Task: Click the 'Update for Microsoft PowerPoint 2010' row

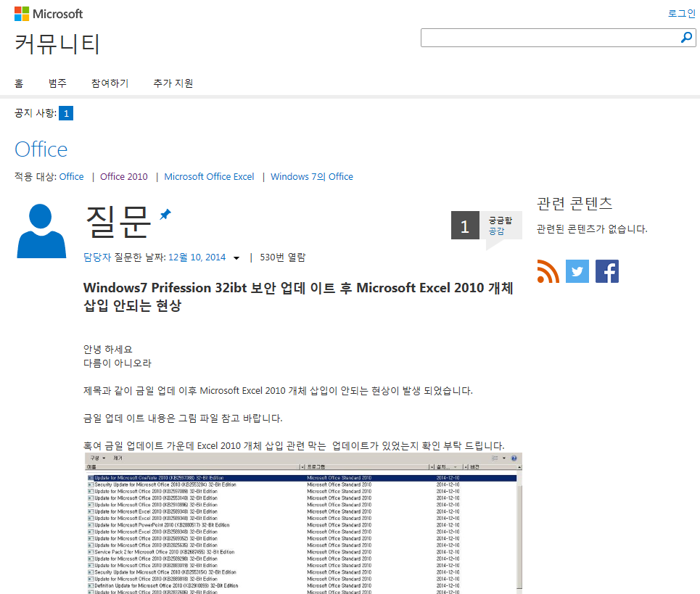Action: (x=302, y=525)
